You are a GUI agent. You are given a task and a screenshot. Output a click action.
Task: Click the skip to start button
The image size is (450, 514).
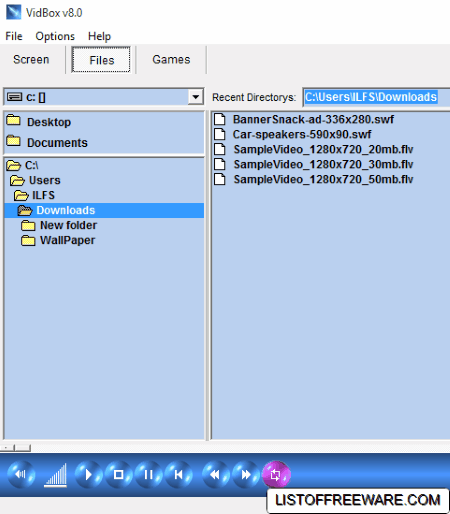179,474
